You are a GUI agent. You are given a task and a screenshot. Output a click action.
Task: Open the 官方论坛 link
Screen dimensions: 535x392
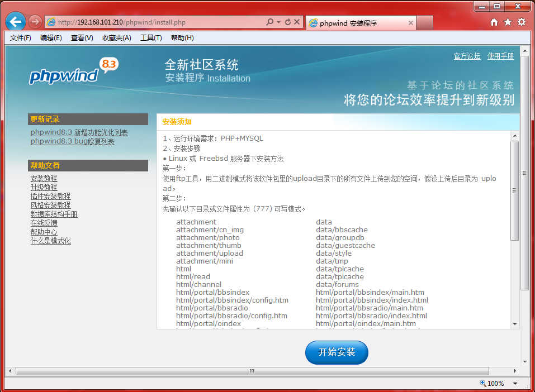[467, 56]
